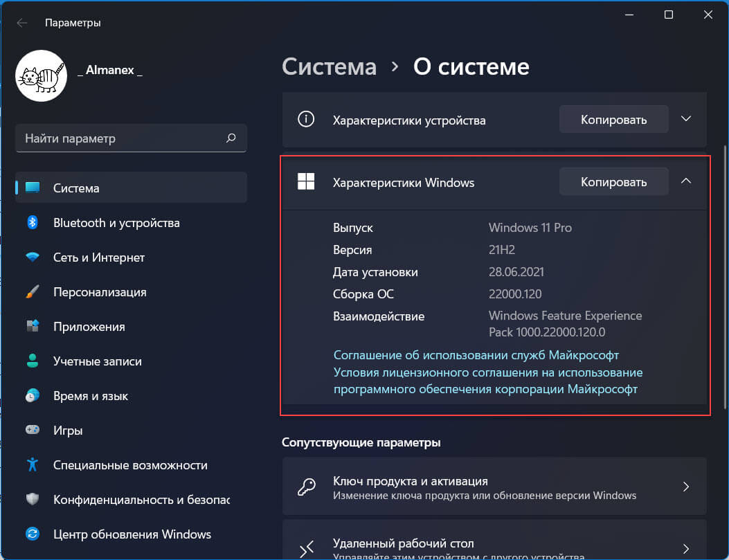This screenshot has width=729, height=560.
Task: Click the Система monitor icon in sidebar
Action: [33, 188]
